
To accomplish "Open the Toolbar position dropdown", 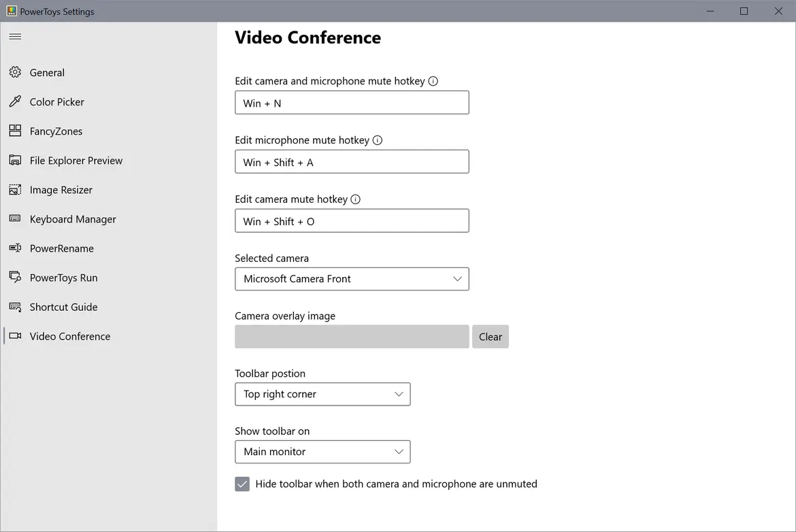I will pos(322,394).
